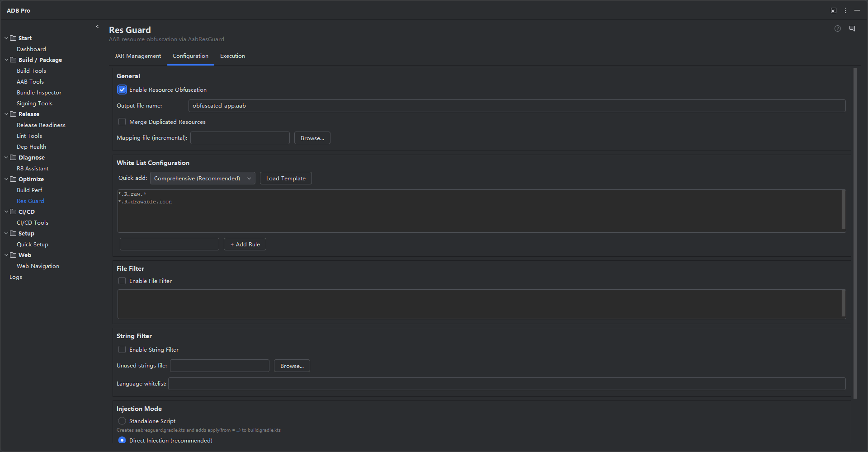
Task: Open Dep Health in the sidebar
Action: click(31, 146)
